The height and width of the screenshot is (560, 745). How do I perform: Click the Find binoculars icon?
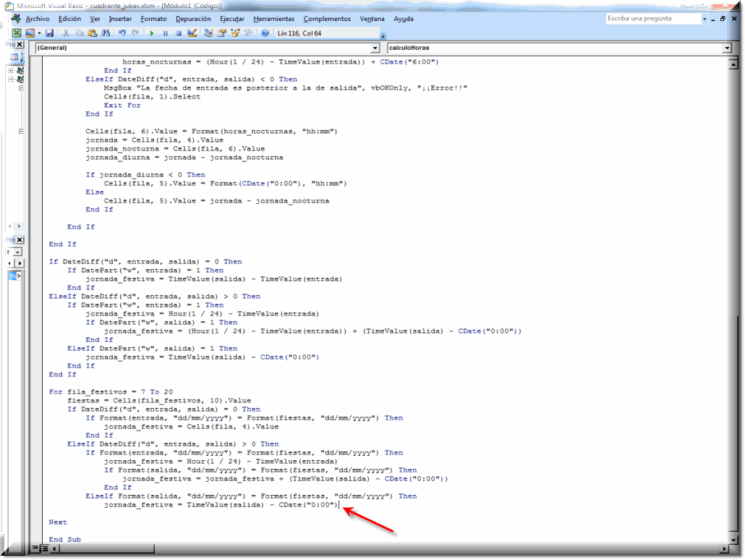pyautogui.click(x=106, y=33)
